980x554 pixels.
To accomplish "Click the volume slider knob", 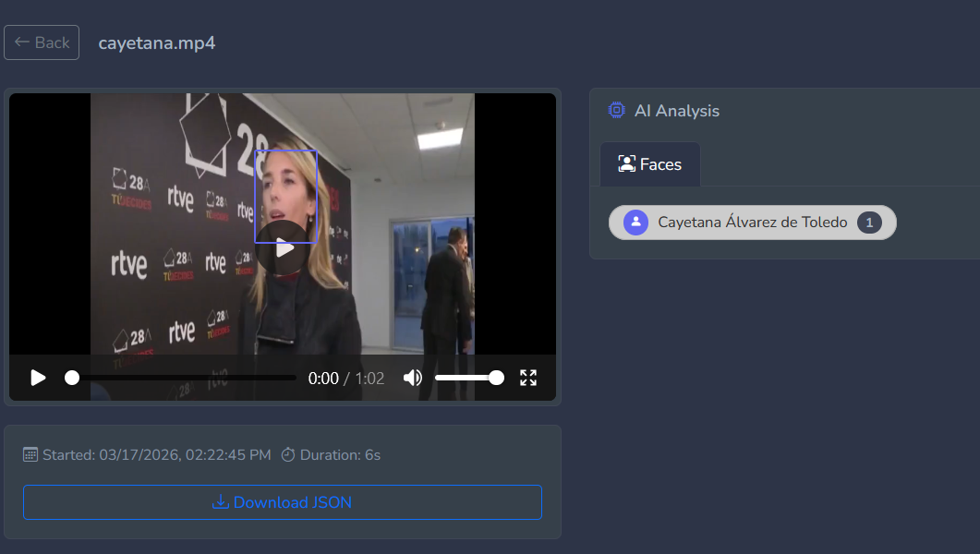I will (x=496, y=378).
